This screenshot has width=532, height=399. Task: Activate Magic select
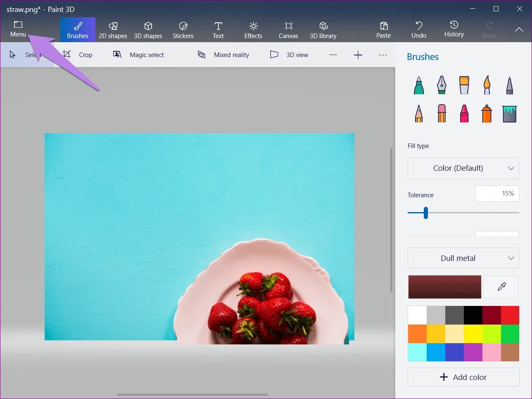[138, 55]
